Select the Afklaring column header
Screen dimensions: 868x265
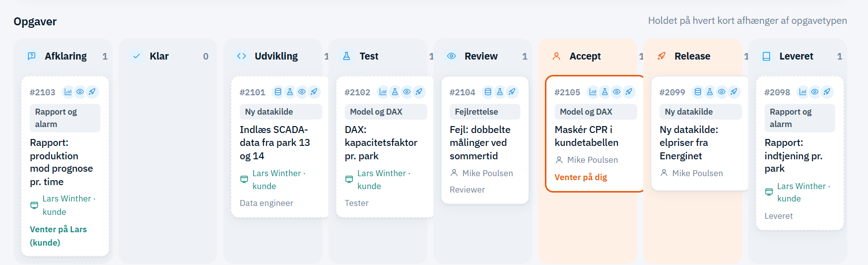point(66,56)
